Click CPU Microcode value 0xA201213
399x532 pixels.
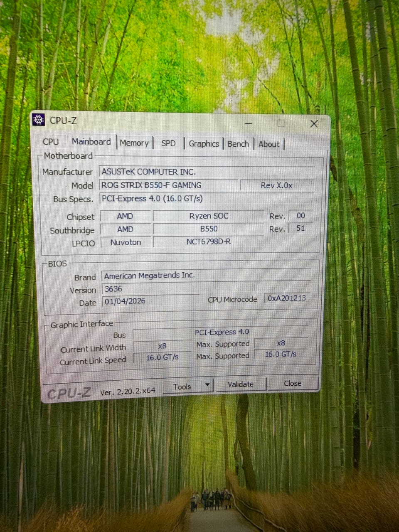287,298
